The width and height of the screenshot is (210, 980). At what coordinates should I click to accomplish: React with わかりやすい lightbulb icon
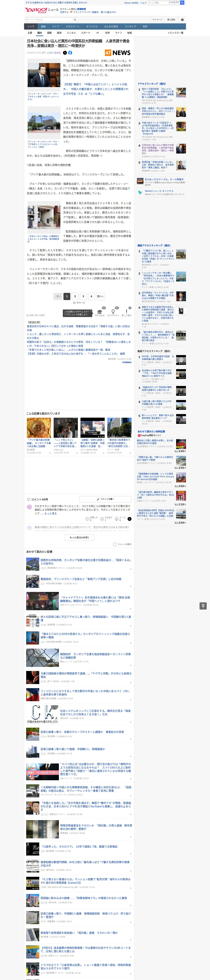tap(113, 312)
